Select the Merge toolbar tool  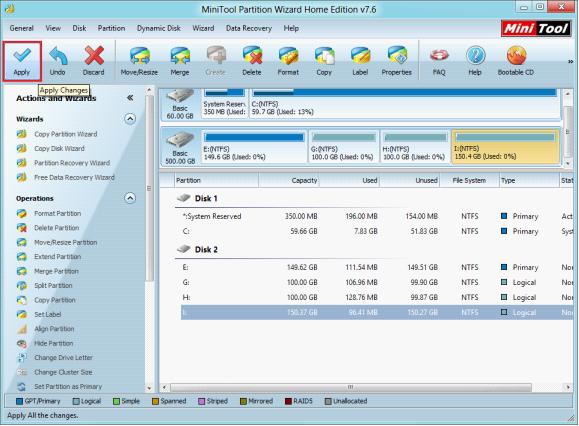pyautogui.click(x=180, y=61)
